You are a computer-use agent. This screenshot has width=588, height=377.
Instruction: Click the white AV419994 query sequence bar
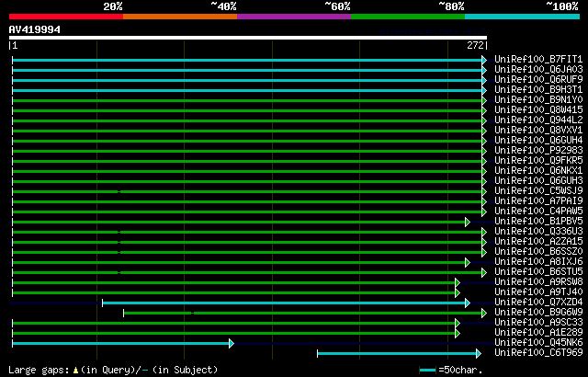tap(248, 38)
